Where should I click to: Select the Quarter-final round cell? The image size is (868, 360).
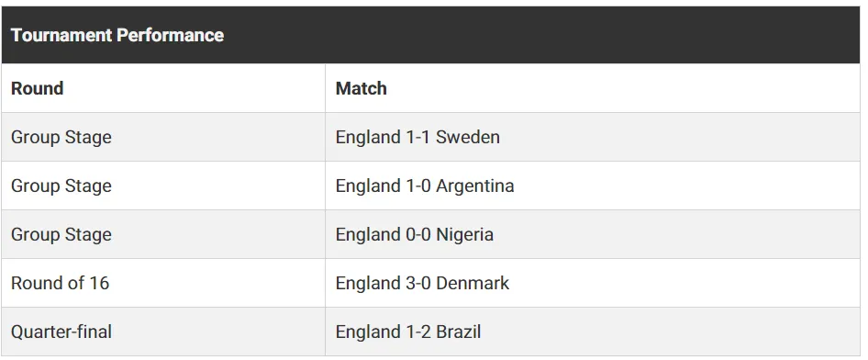pyautogui.click(x=163, y=332)
